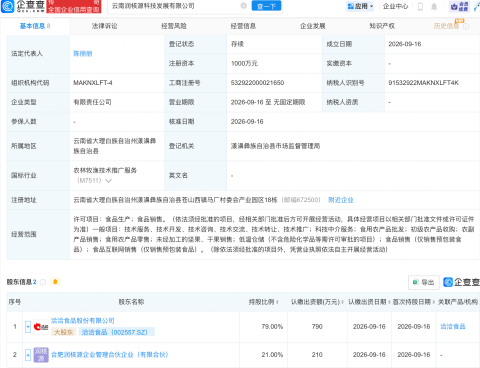Image resolution: width=480 pixels, height=368 pixels.
Task: Switch to the 经营信息 tab
Action: pyautogui.click(x=243, y=26)
